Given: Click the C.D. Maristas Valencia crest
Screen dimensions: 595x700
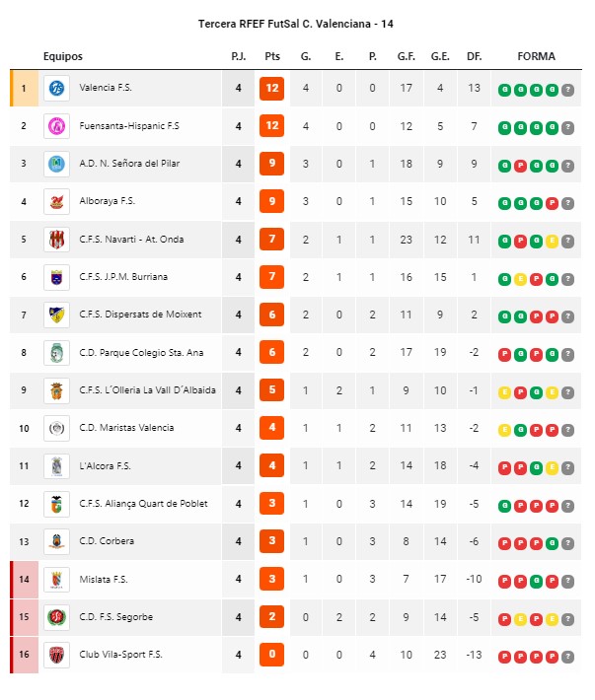Looking at the screenshot, I should 56,428.
